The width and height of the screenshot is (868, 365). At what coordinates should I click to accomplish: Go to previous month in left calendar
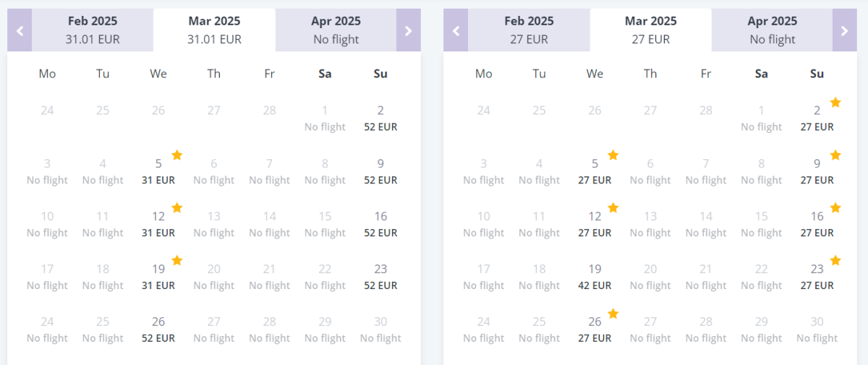[20, 30]
